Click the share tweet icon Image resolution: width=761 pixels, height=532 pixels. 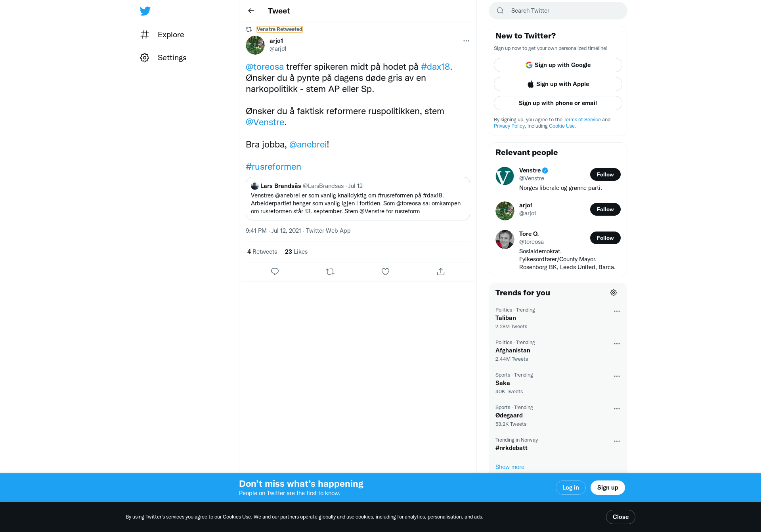[x=441, y=272]
